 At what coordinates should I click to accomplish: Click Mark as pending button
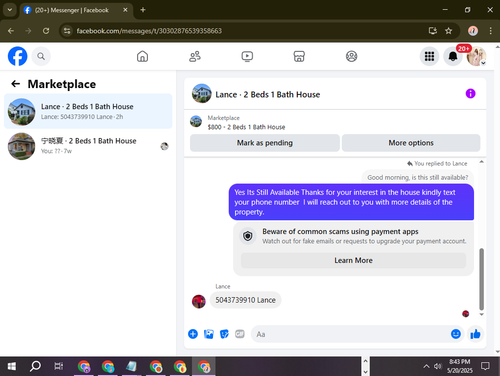coord(265,143)
